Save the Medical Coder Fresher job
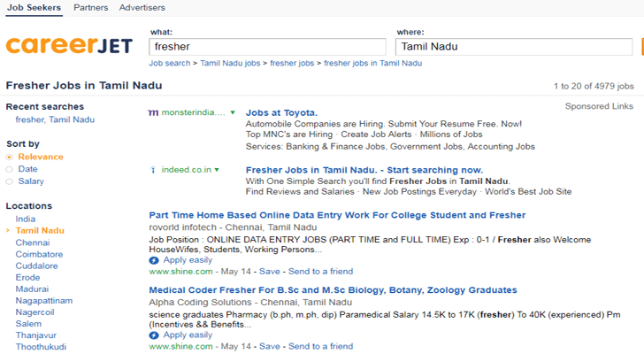 click(x=270, y=347)
